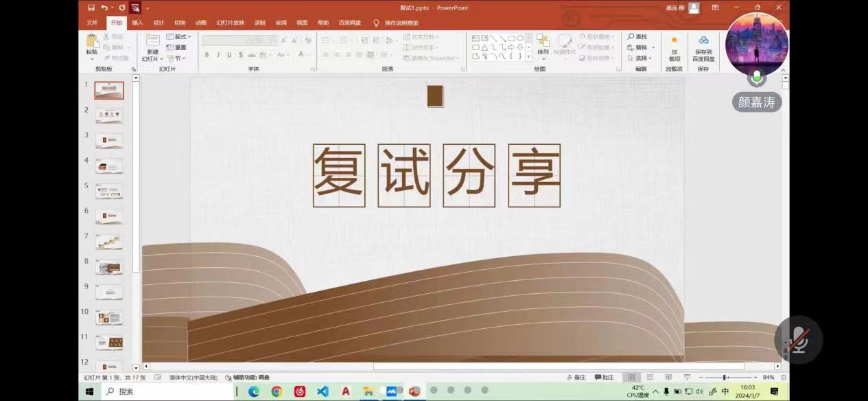The height and width of the screenshot is (401, 868).
Task: Open Visual Studio Code from the taskbar
Action: click(322, 391)
